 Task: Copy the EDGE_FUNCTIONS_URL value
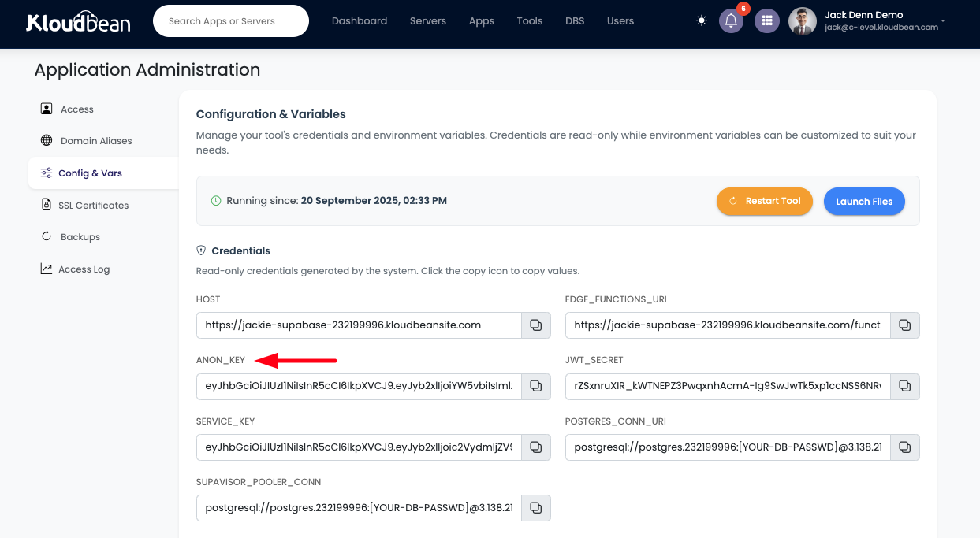pos(904,325)
